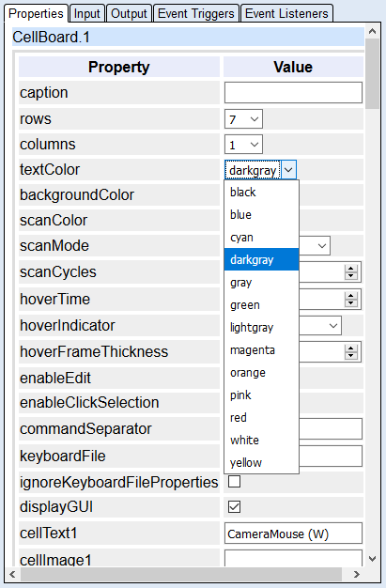Select white color option
This screenshot has height=588, width=386.
[261, 440]
